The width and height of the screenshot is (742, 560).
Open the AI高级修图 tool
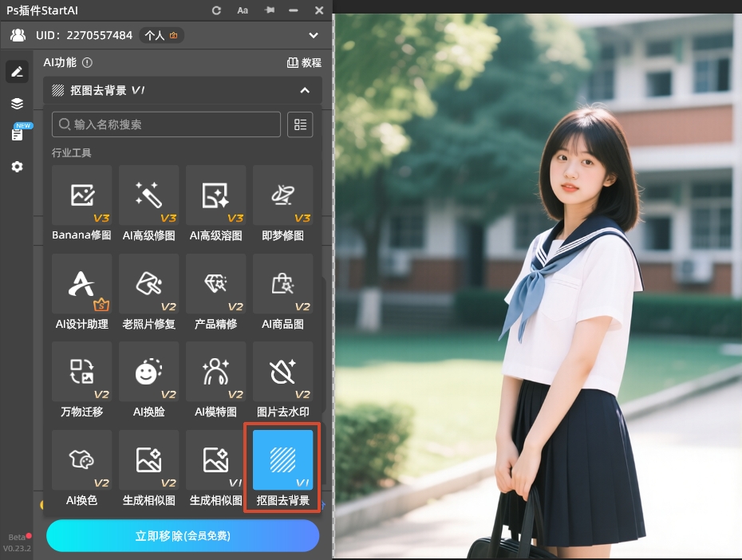pos(148,203)
